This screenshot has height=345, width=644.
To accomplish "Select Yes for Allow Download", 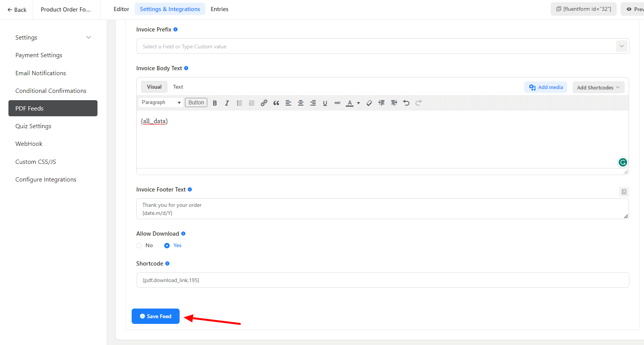I will pos(167,246).
